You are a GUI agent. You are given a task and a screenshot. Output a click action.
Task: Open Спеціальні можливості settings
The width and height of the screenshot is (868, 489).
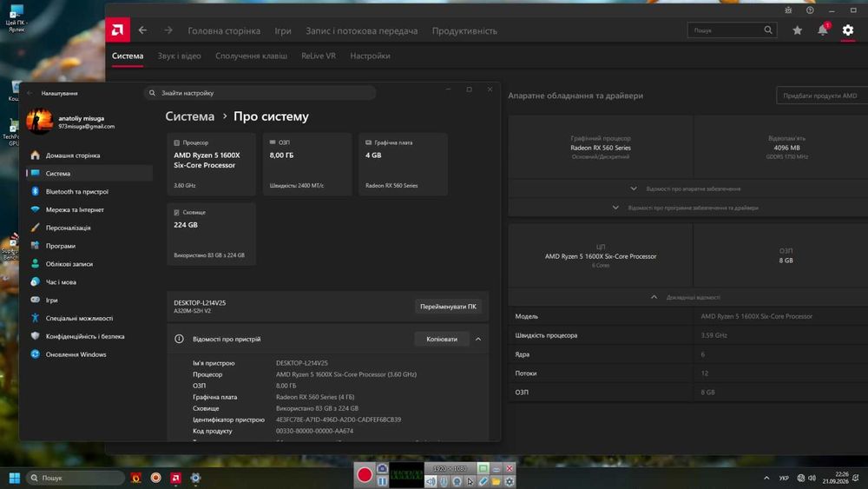[89, 318]
